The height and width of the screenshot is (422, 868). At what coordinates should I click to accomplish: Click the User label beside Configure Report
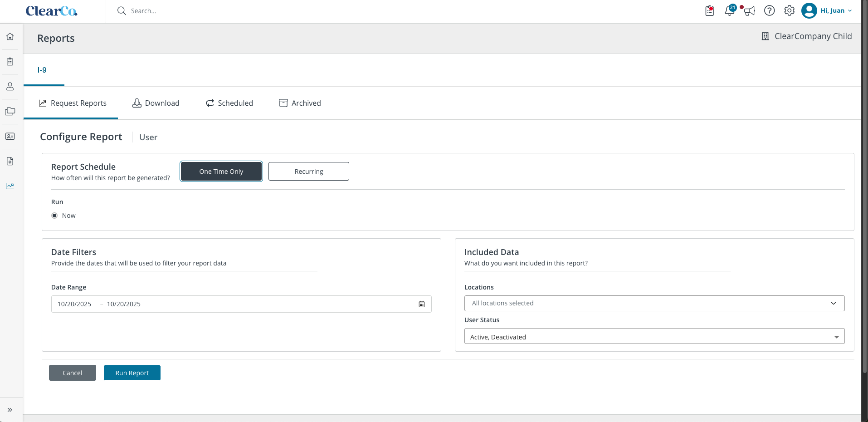148,137
